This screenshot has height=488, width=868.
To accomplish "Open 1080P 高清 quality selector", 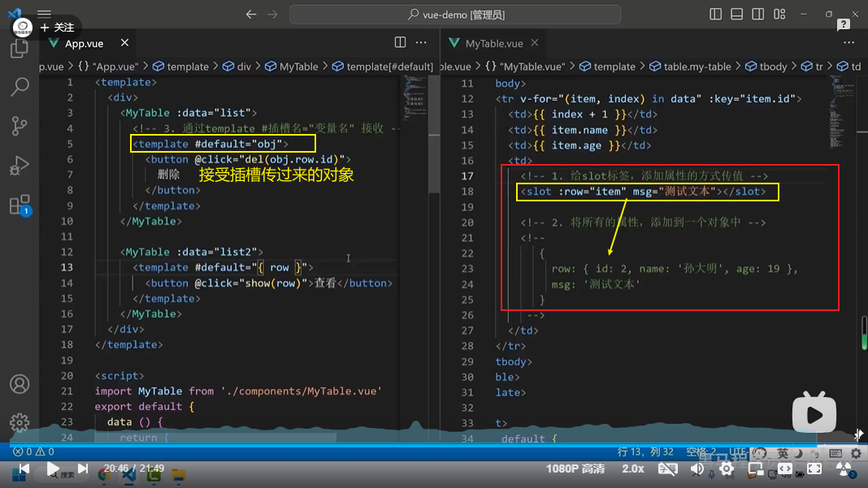I will coord(575,469).
